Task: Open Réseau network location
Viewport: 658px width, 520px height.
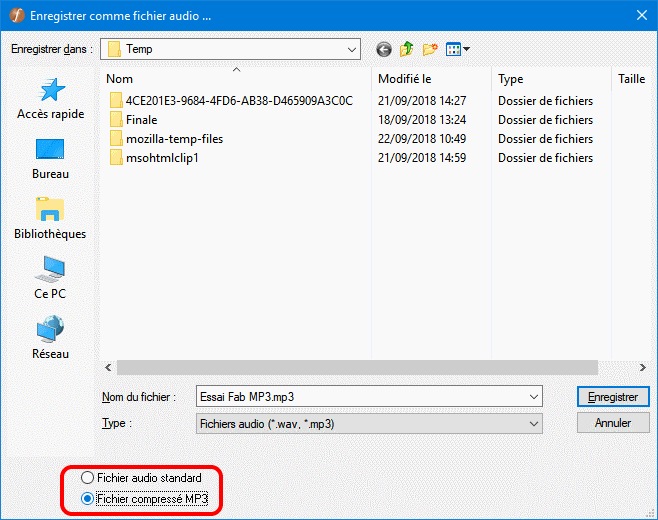Action: pyautogui.click(x=51, y=337)
